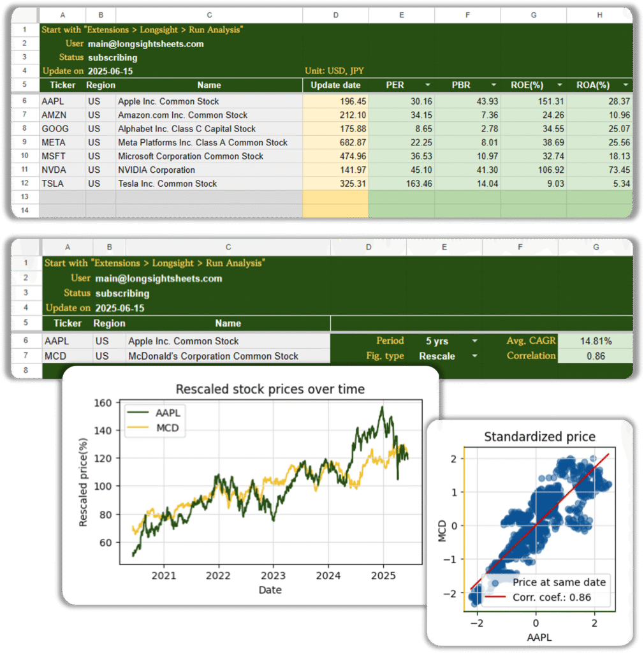
Task: Select the "Standardized price" scatter chart
Action: pyautogui.click(x=530, y=532)
